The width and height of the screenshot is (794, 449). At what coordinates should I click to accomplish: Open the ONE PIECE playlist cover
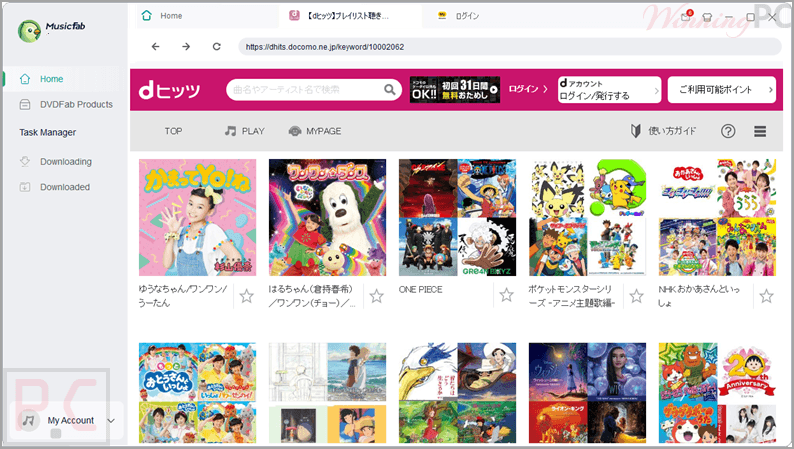(457, 218)
